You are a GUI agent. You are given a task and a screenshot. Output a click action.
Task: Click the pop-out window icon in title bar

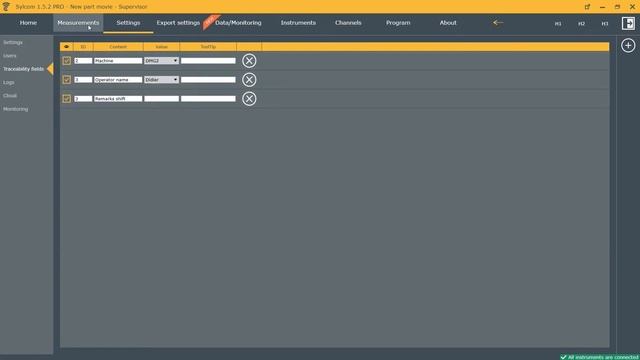point(587,7)
